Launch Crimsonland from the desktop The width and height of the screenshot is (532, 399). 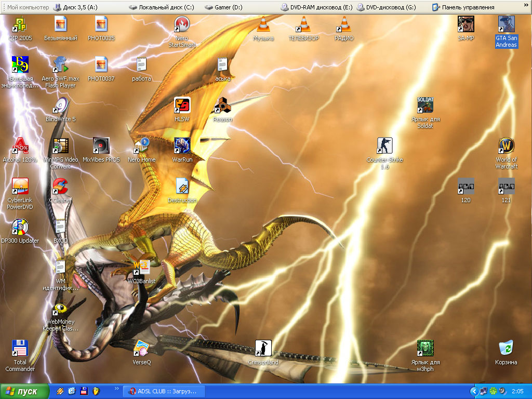(x=263, y=353)
